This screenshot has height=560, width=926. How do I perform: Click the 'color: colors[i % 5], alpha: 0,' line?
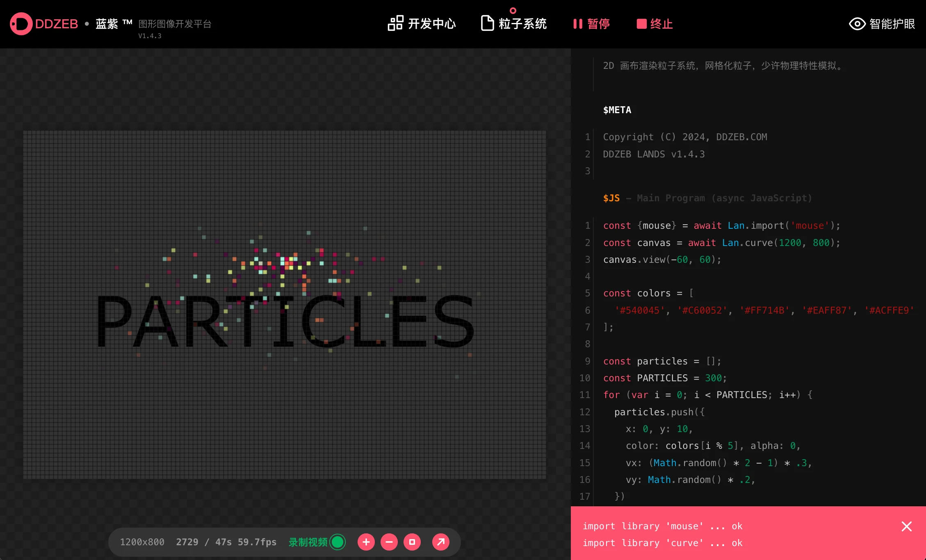tap(713, 446)
